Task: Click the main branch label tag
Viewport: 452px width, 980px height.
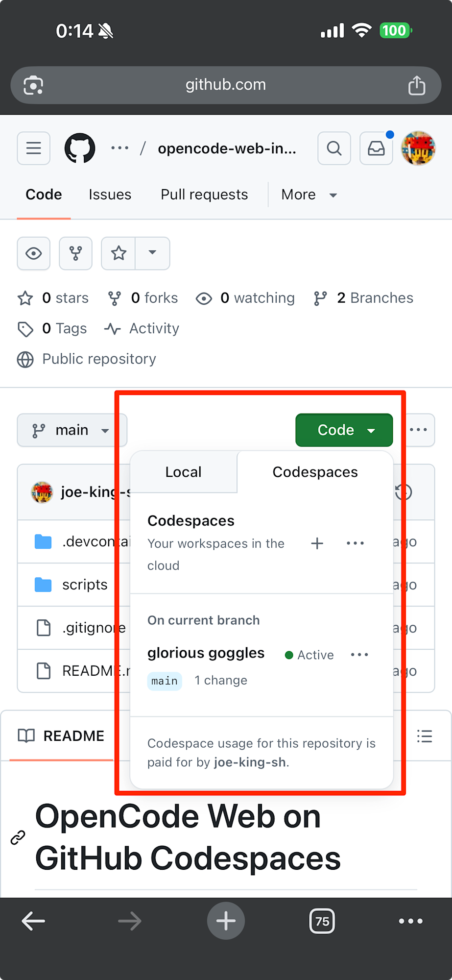Action: point(165,681)
